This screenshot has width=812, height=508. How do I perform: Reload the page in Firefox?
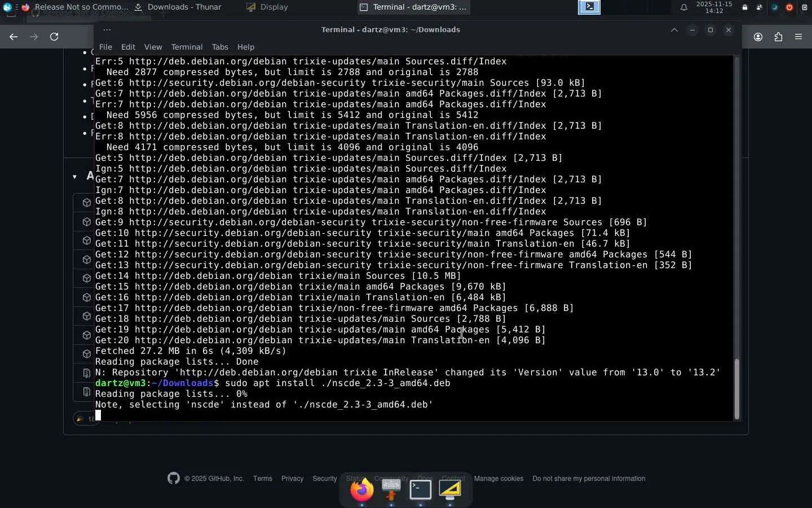tap(54, 37)
